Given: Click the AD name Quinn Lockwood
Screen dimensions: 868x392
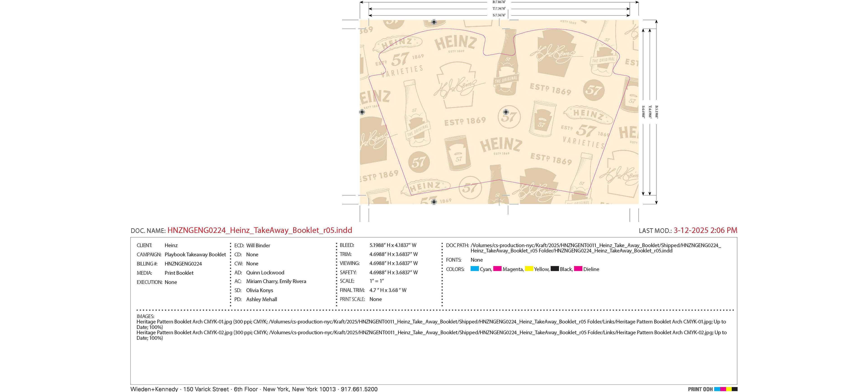Looking at the screenshot, I should [x=265, y=273].
